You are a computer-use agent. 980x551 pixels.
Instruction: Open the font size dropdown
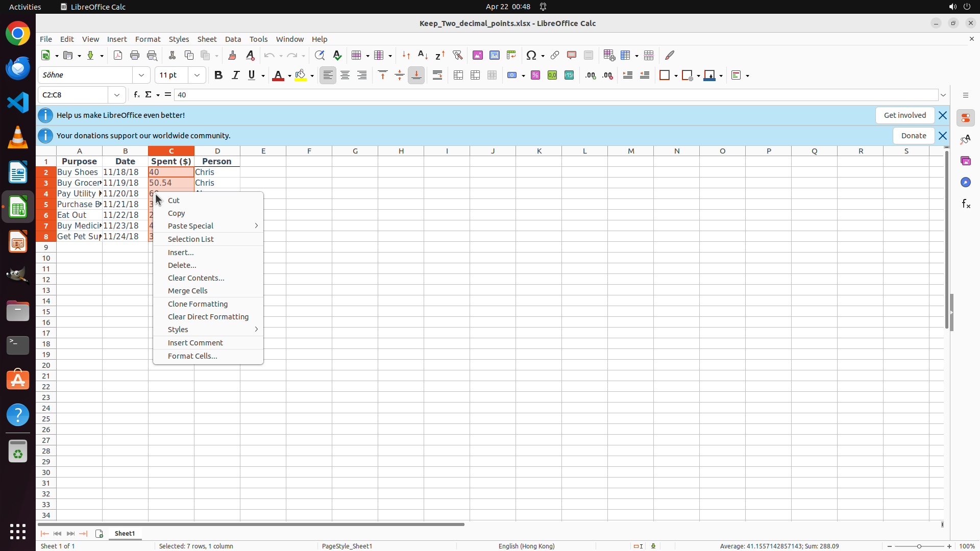pos(197,75)
